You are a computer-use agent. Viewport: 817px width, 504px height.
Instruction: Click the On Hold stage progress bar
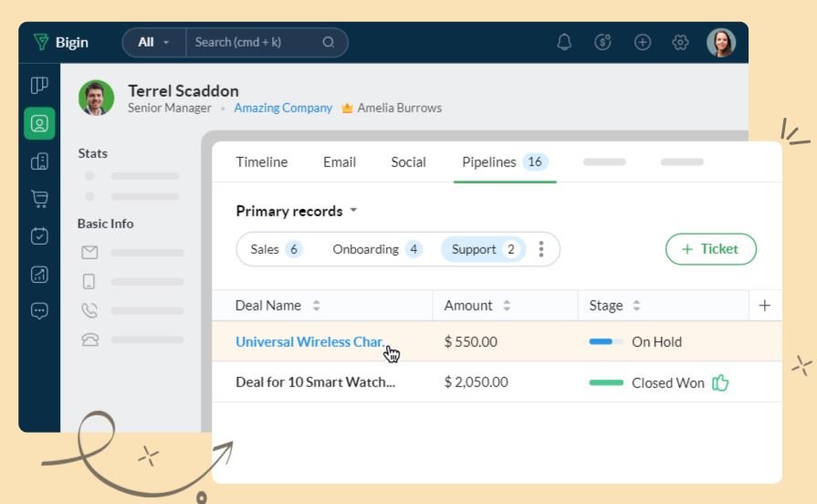pos(605,341)
